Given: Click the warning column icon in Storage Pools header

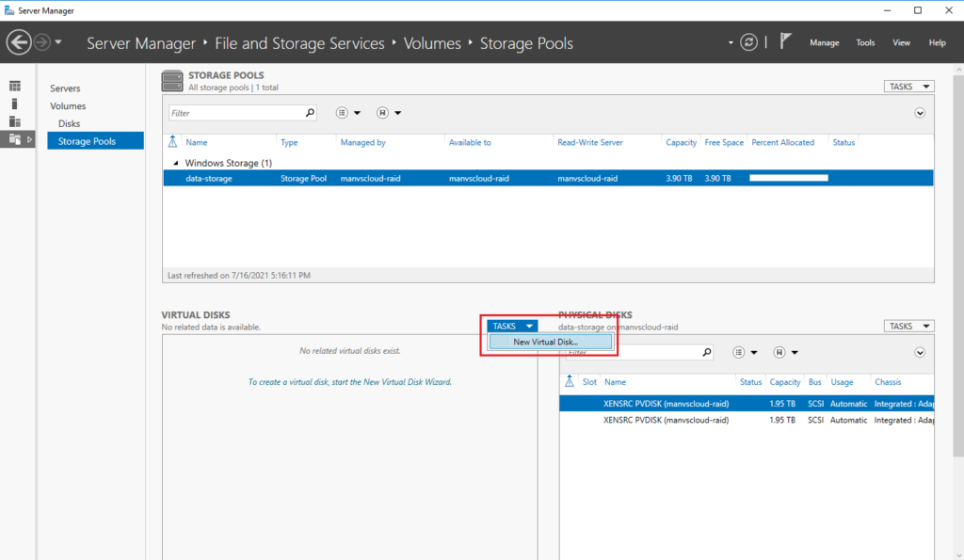Looking at the screenshot, I should (x=173, y=142).
